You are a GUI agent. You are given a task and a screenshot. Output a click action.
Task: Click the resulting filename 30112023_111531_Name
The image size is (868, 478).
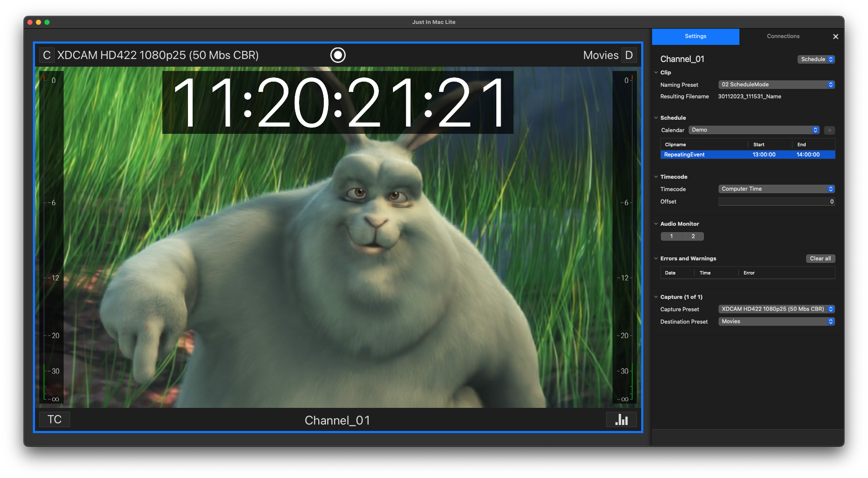pos(749,97)
